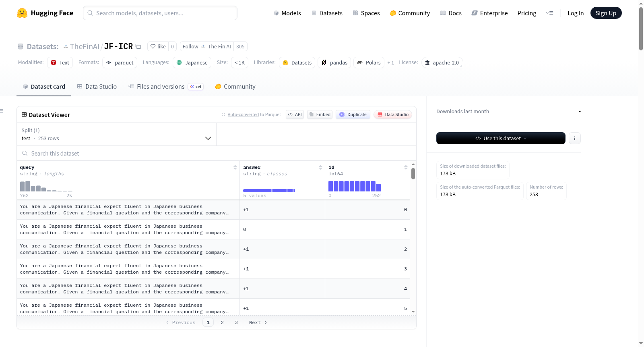Click the Log In link
This screenshot has height=347, width=644.
(x=576, y=13)
